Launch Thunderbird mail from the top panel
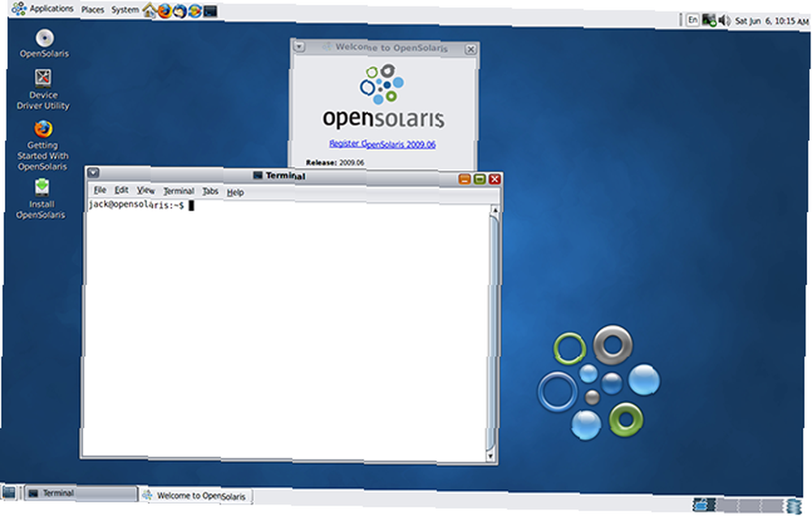The height and width of the screenshot is (516, 812). click(x=179, y=11)
